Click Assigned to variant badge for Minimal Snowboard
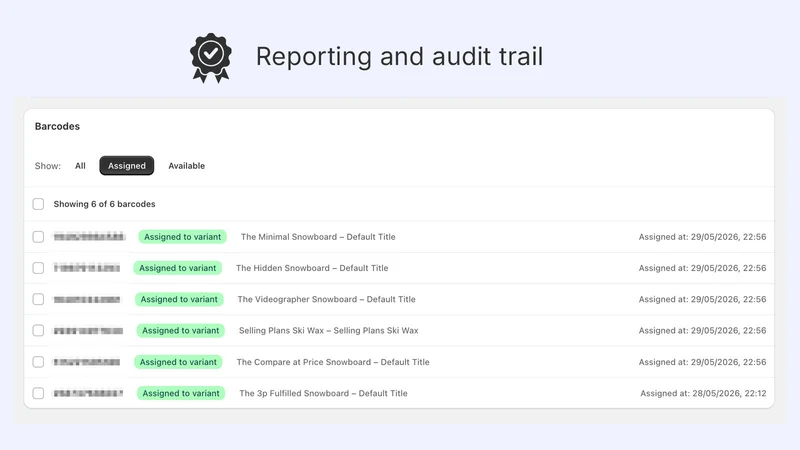The width and height of the screenshot is (800, 450). 183,237
